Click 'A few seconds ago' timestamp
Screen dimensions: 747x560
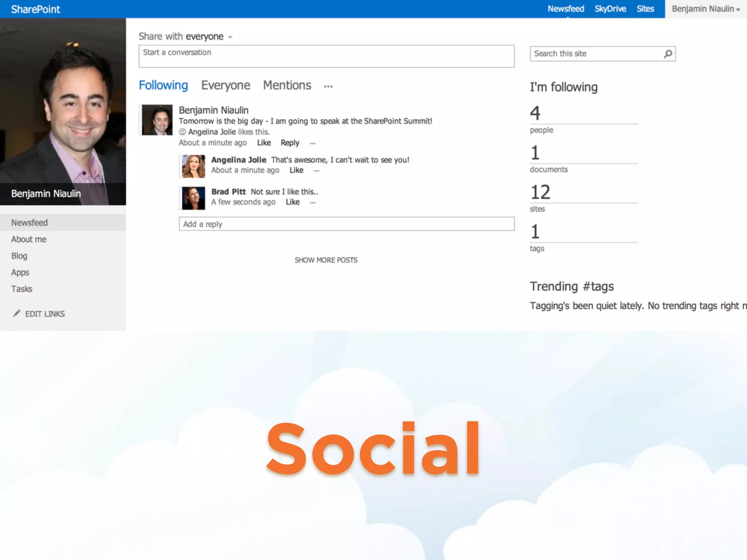[x=243, y=202]
